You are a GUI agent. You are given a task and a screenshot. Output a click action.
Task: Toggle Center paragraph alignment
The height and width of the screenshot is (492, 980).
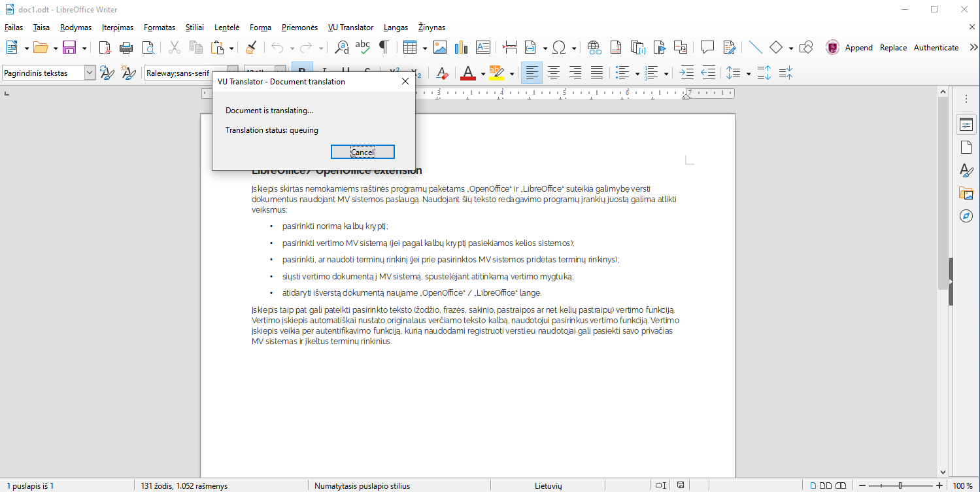(x=554, y=73)
